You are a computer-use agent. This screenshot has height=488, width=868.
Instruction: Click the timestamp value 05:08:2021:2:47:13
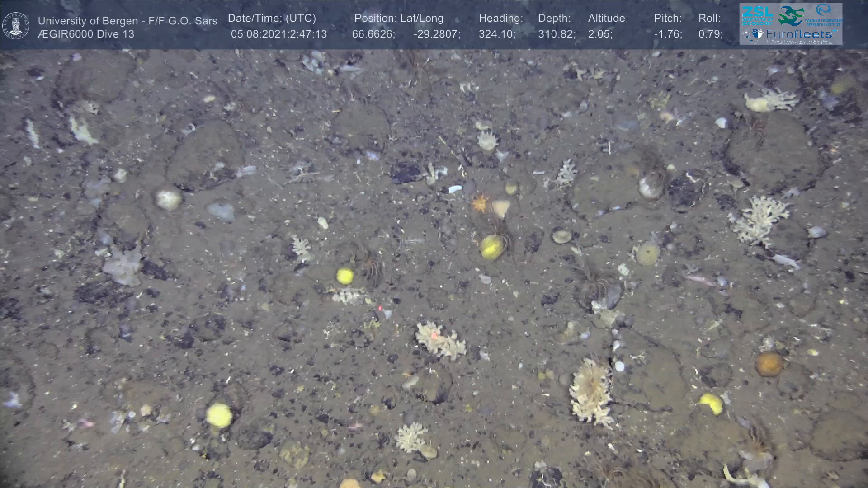(278, 34)
